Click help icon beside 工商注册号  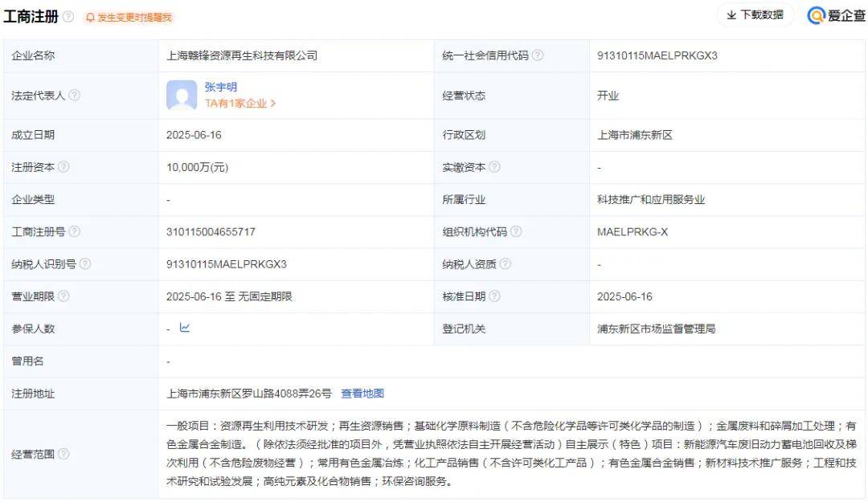click(x=74, y=231)
